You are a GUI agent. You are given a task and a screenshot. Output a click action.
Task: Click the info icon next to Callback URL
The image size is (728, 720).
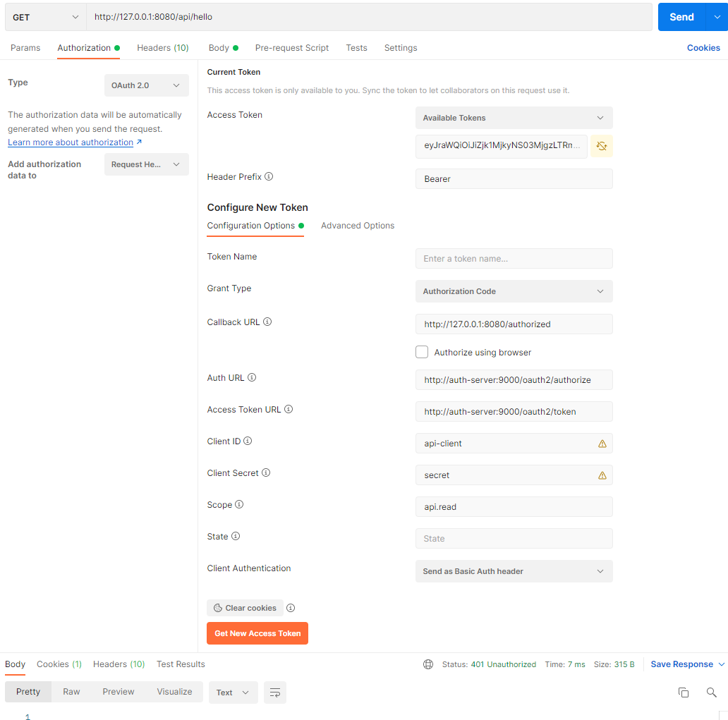(x=267, y=322)
